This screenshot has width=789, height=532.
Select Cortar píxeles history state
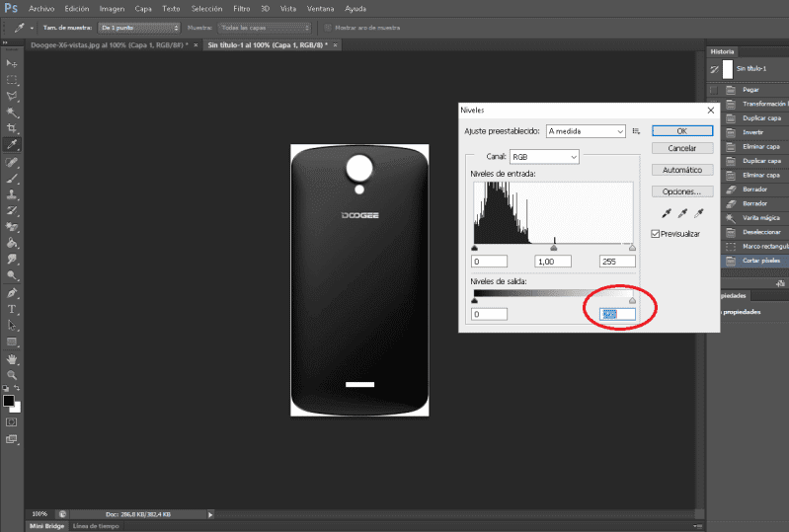754,261
